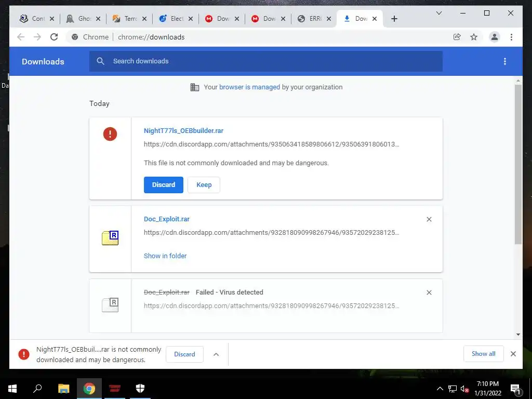The image size is (532, 399).
Task: Reload the downloads page
Action: click(x=54, y=37)
